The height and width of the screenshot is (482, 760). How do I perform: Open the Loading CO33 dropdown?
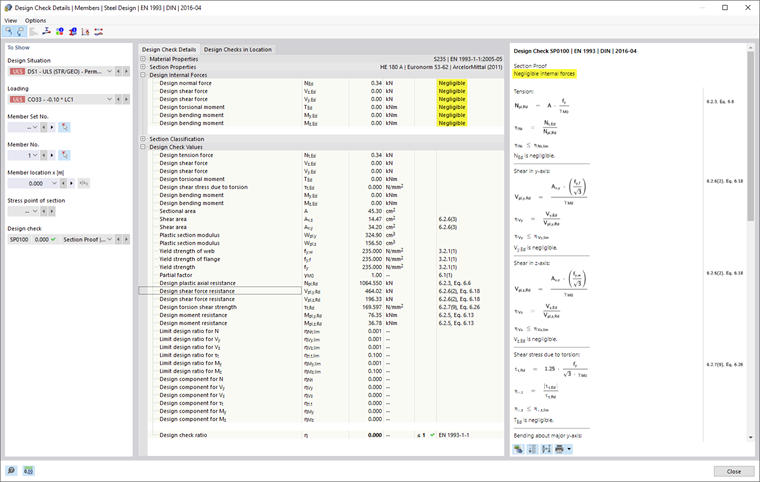click(109, 99)
